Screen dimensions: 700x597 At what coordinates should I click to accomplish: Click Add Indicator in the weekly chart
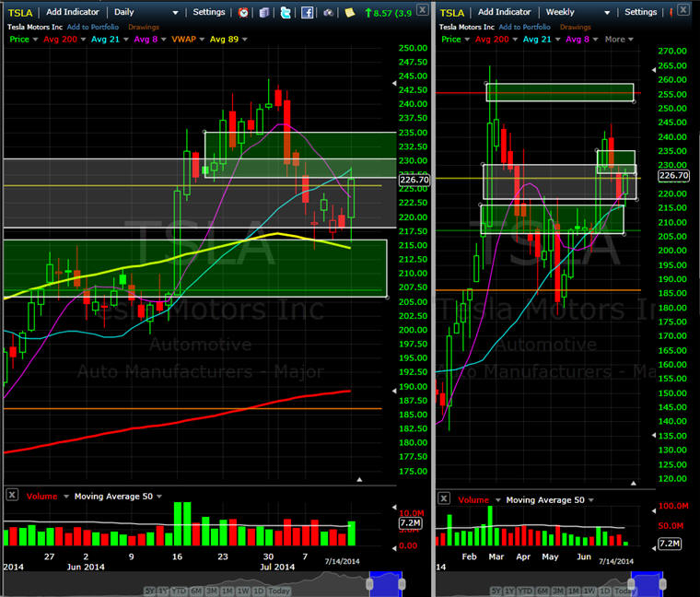[504, 12]
